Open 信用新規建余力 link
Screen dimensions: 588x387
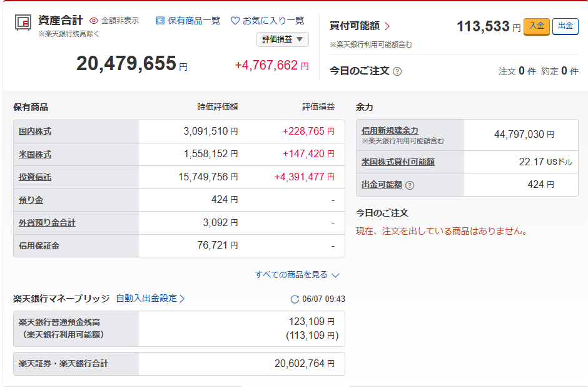point(390,131)
